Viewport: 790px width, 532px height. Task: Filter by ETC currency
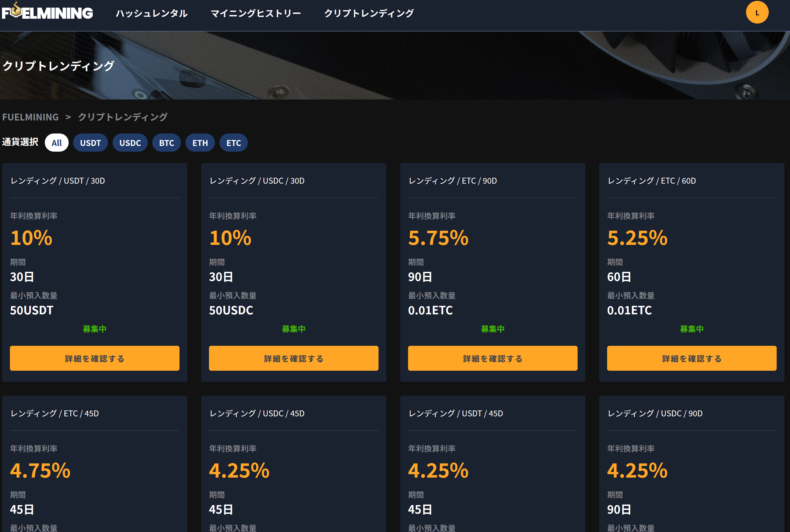[x=233, y=143]
